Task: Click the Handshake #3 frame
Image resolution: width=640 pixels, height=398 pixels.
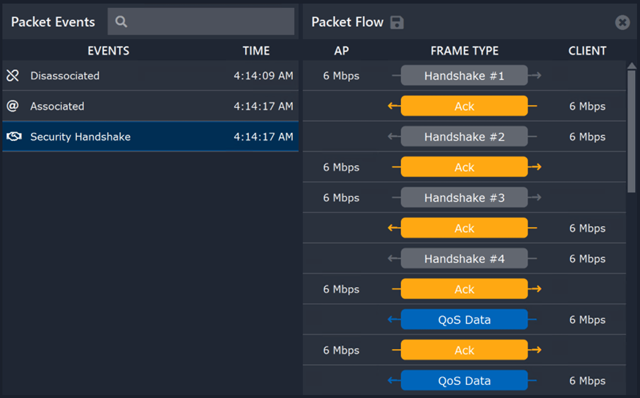Action: coord(464,198)
